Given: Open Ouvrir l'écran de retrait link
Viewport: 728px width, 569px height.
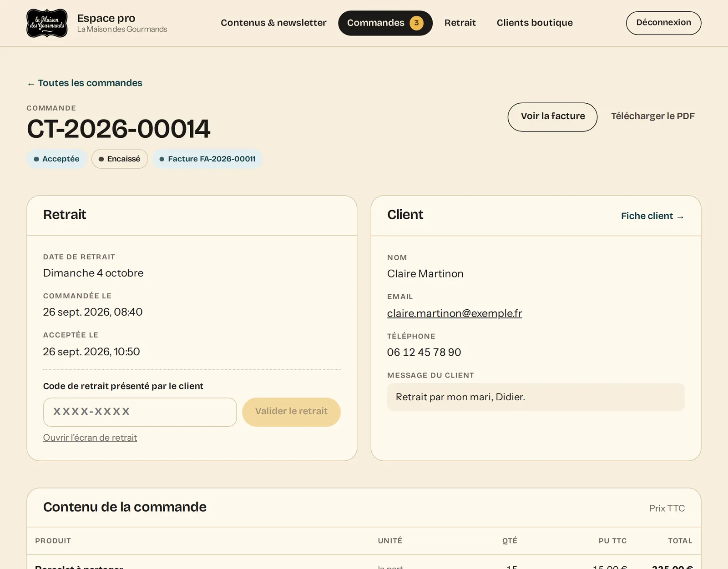Looking at the screenshot, I should point(90,438).
